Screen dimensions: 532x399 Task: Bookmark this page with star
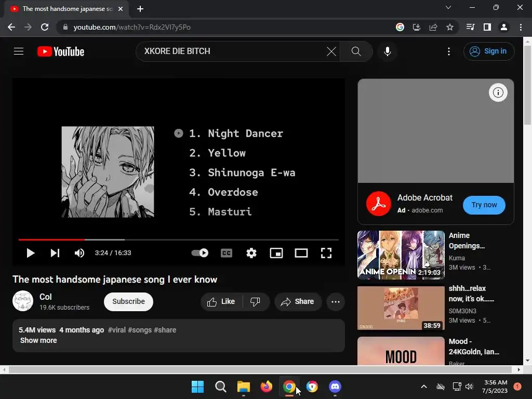[x=450, y=27]
